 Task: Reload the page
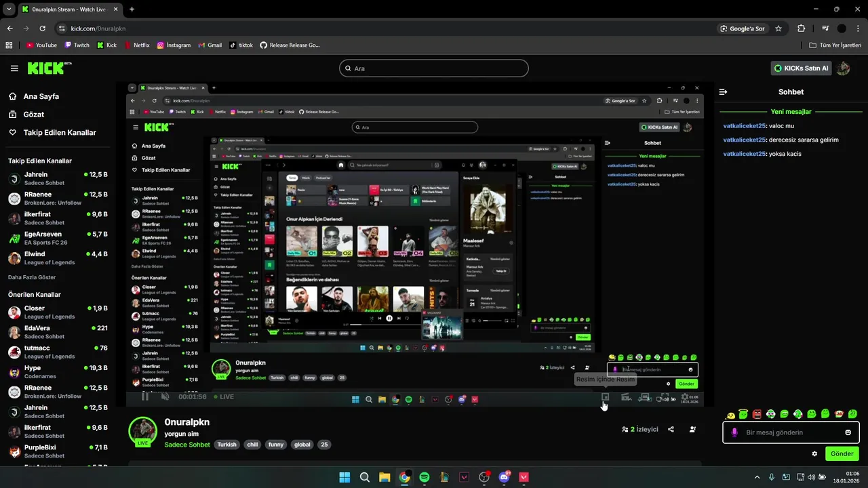(42, 28)
